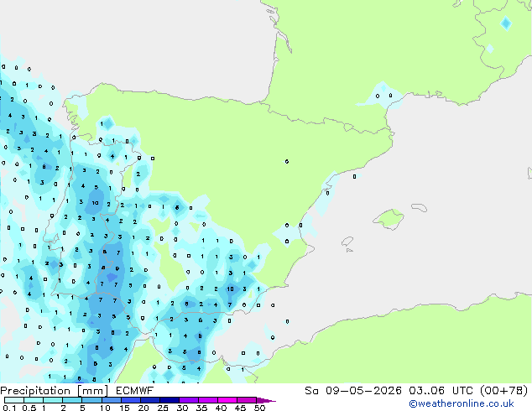This screenshot has width=532, height=411.
Task: Click the 0.5–1 mm legend color swatch
Action: pyautogui.click(x=34, y=400)
